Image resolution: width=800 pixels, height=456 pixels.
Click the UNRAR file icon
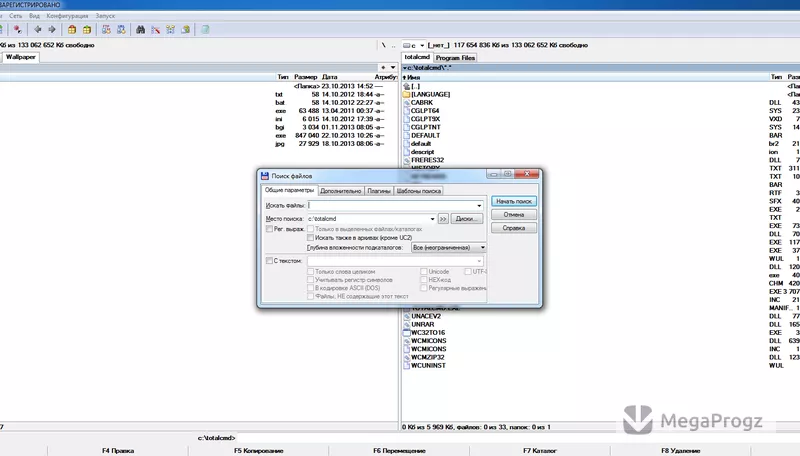[x=407, y=324]
